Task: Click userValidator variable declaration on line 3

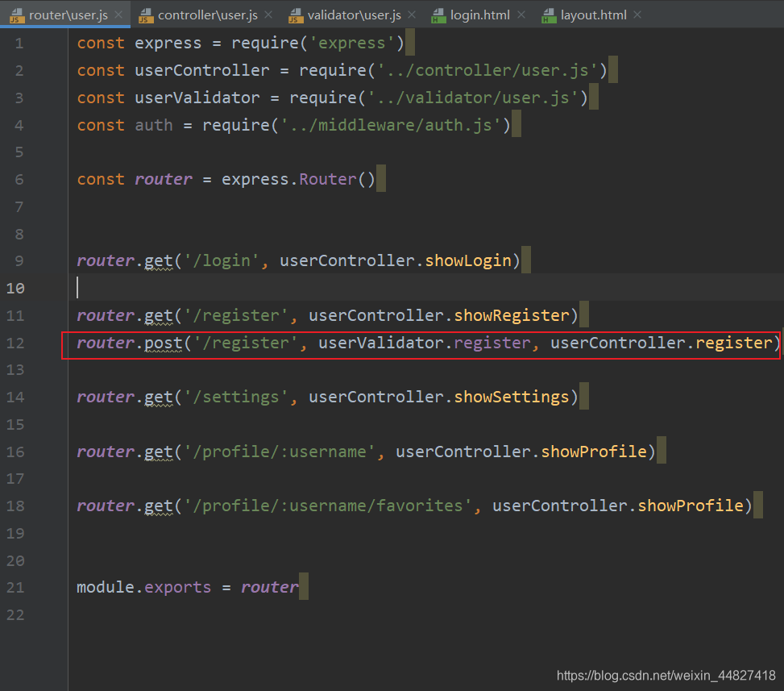Action: pyautogui.click(x=197, y=98)
